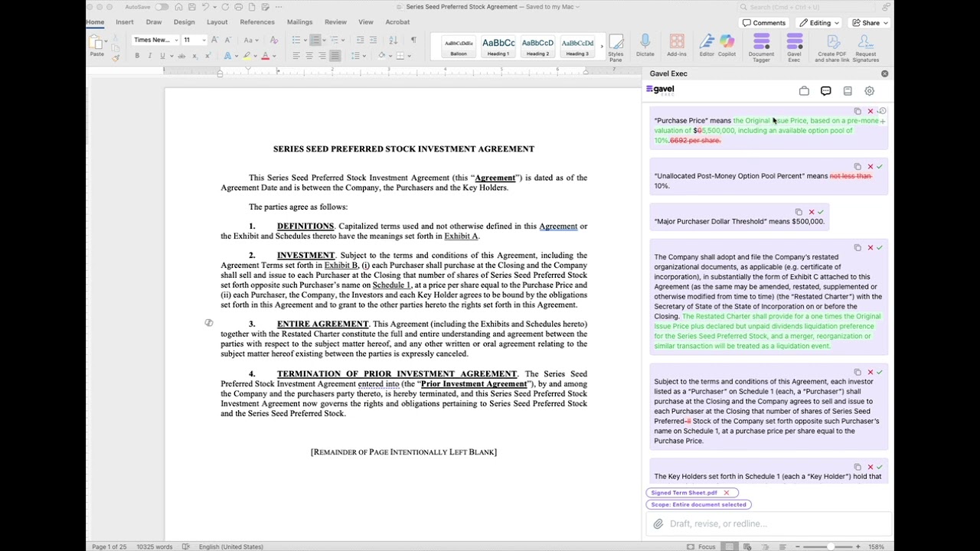Click the Focus view button in status bar

[702, 546]
